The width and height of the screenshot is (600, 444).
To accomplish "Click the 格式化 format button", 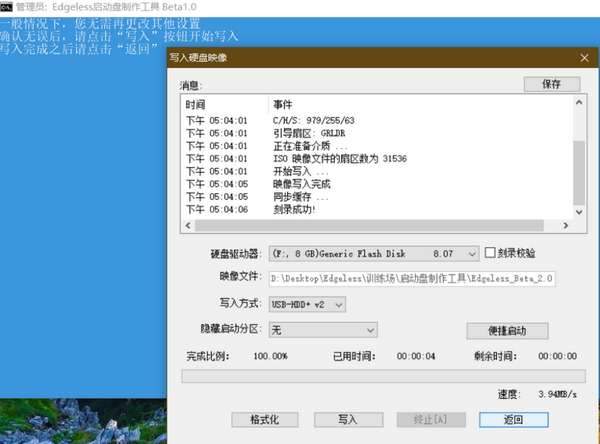I will pyautogui.click(x=265, y=419).
